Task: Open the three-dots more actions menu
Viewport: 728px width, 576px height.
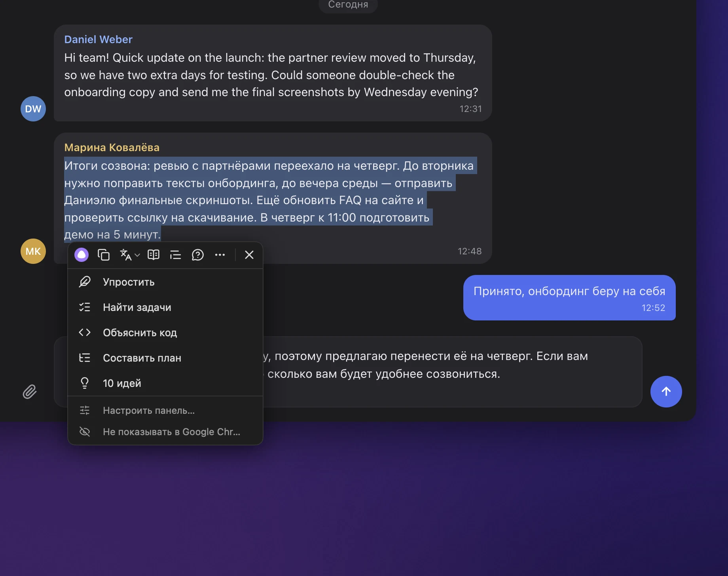Action: (220, 255)
